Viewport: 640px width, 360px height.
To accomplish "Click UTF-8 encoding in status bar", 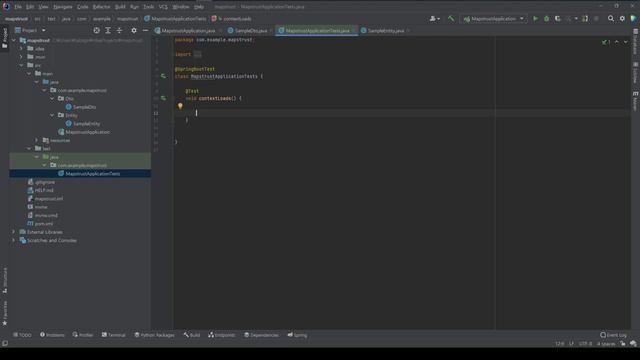I will [x=585, y=343].
